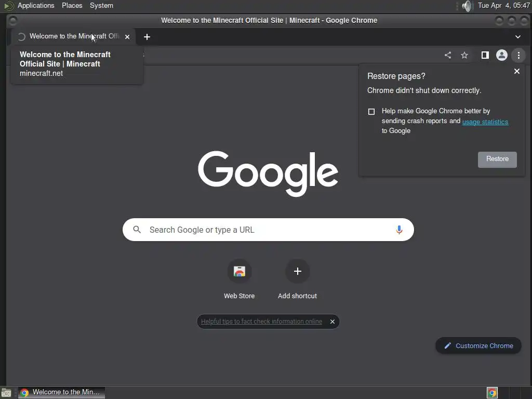This screenshot has width=532, height=399.
Task: Click the Restore button
Action: pyautogui.click(x=497, y=159)
